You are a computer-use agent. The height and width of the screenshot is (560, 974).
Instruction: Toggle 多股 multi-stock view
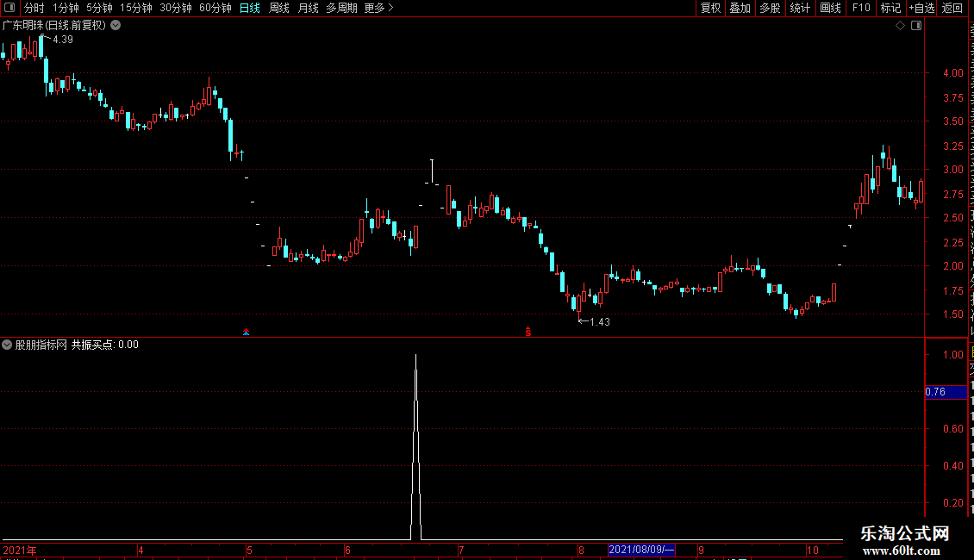[770, 8]
